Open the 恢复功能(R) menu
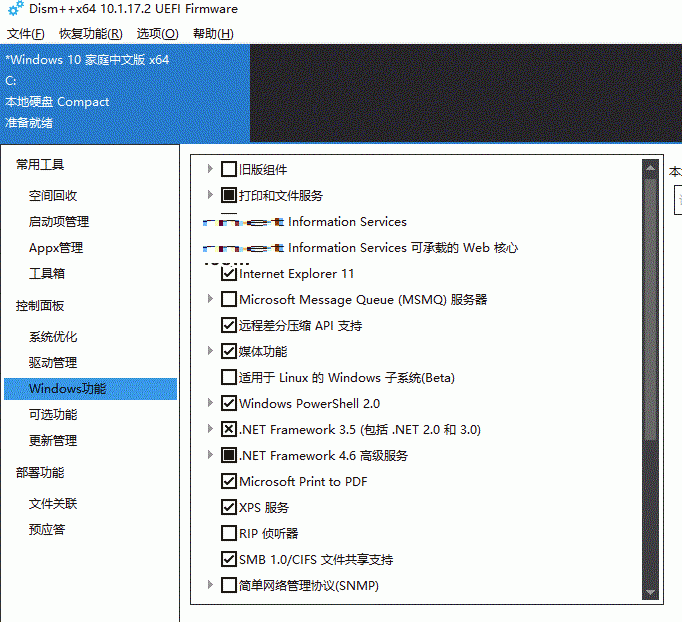This screenshot has width=682, height=622. pyautogui.click(x=90, y=34)
